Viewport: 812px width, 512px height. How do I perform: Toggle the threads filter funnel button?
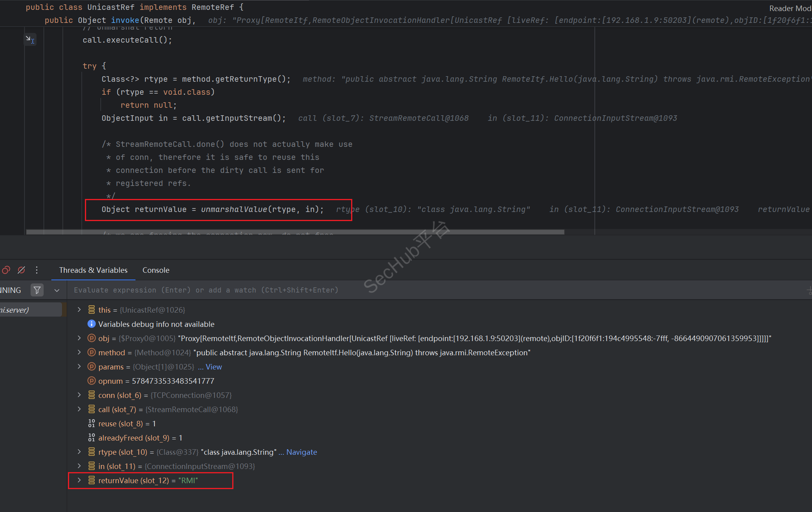coord(37,290)
